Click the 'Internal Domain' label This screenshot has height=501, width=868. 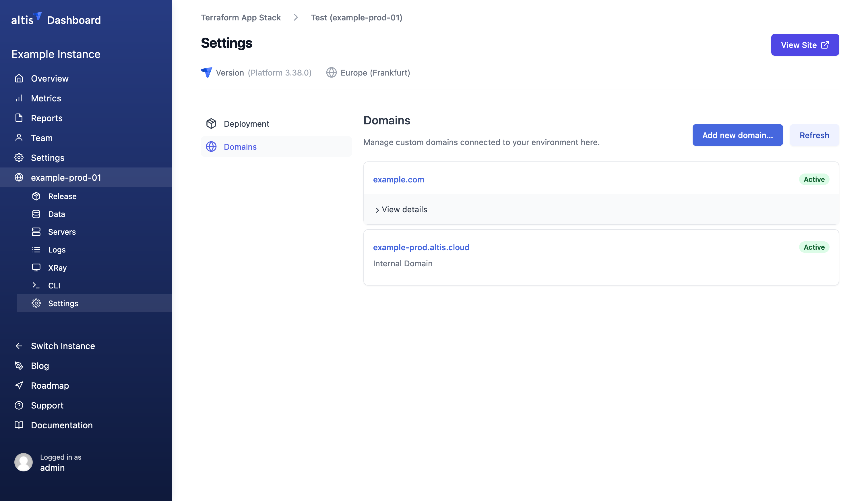tap(402, 264)
